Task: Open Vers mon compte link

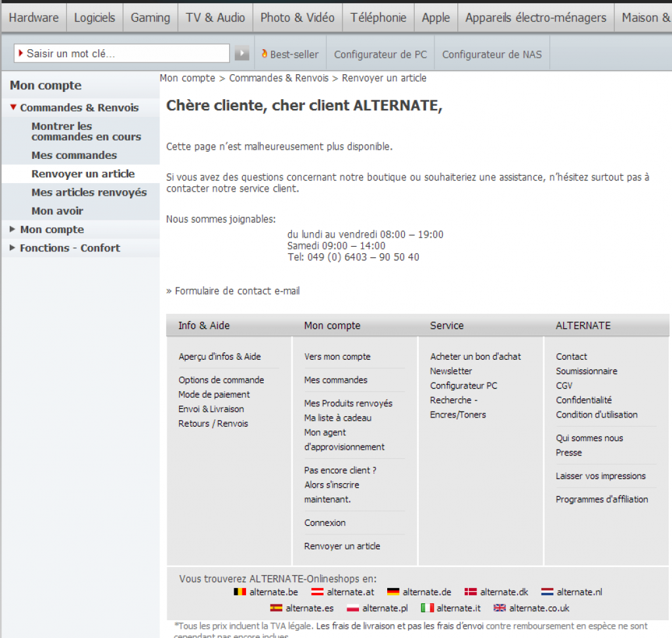Action: coord(337,356)
